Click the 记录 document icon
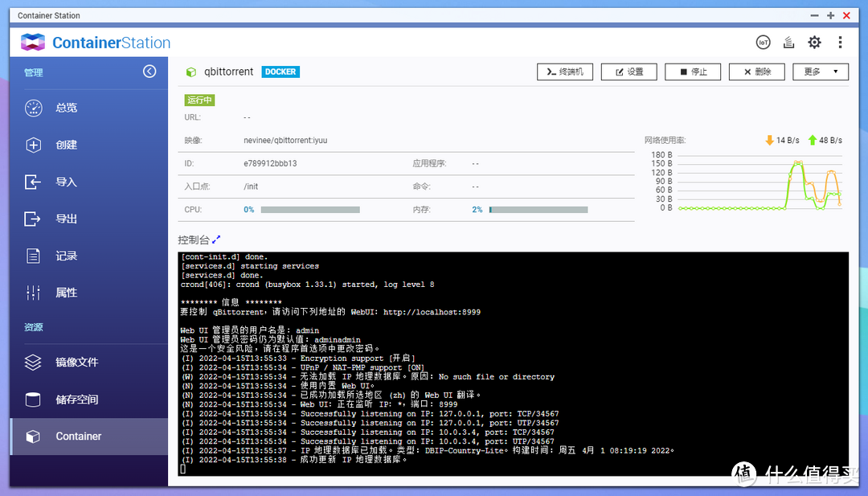 pos(33,256)
